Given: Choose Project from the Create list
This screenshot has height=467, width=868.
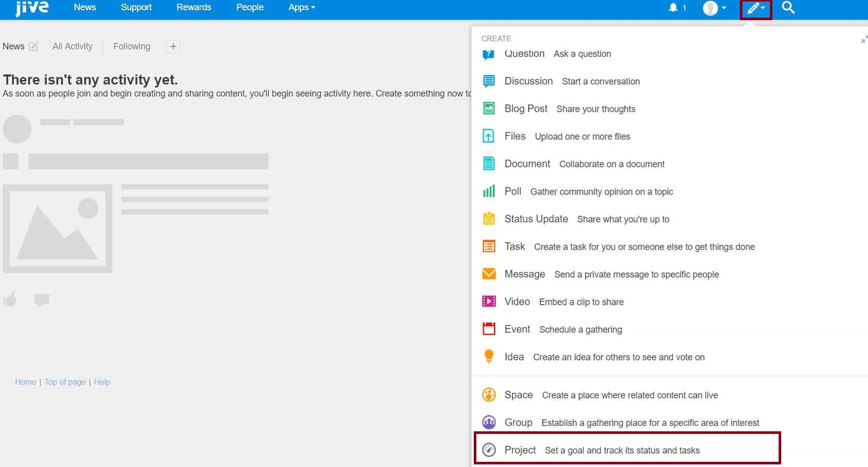Looking at the screenshot, I should 520,450.
